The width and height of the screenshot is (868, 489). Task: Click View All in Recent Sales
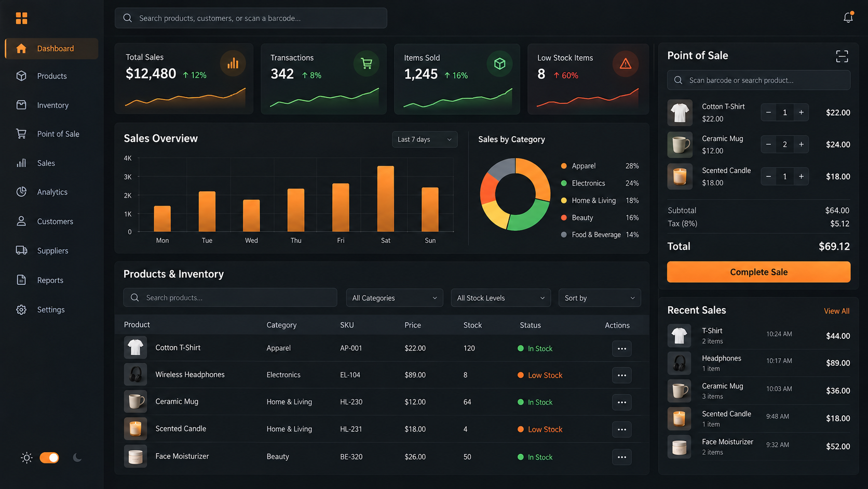pos(836,311)
